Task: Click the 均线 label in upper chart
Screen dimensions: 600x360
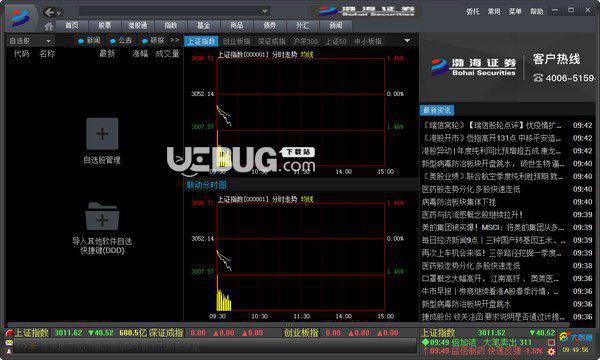Action: [x=307, y=55]
